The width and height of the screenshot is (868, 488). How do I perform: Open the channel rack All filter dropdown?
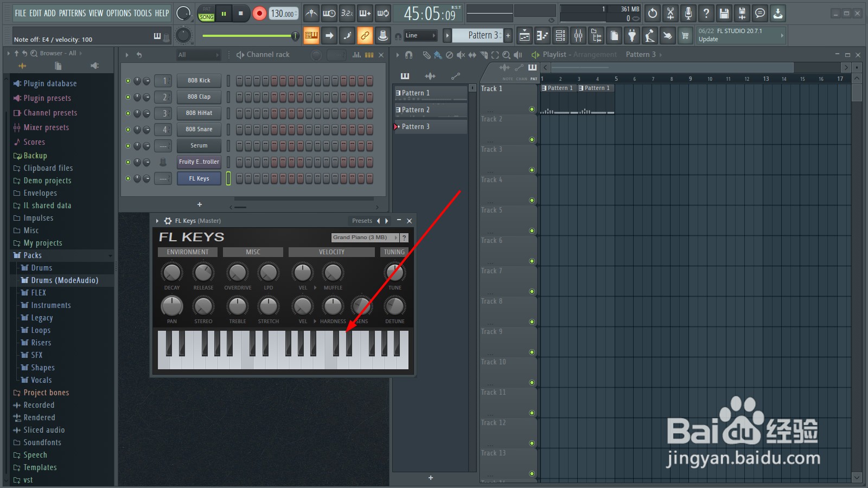click(199, 55)
